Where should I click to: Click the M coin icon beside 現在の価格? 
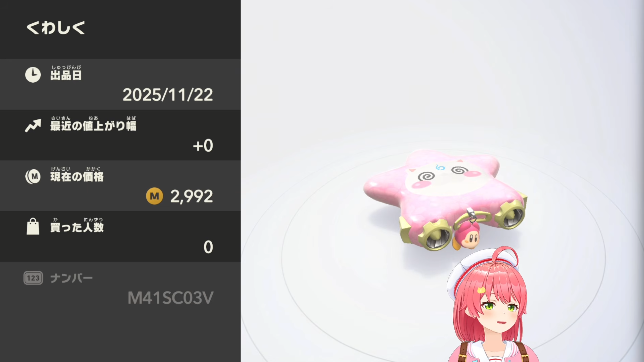(33, 176)
